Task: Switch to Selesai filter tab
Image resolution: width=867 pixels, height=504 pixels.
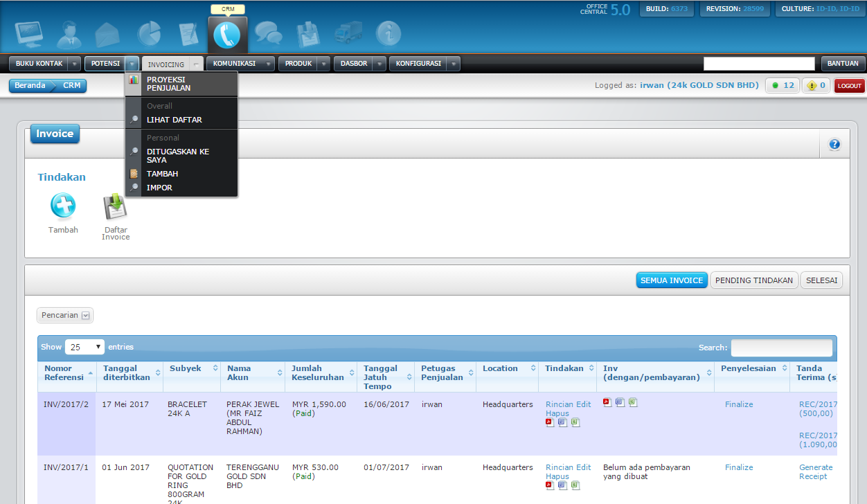Action: (821, 280)
